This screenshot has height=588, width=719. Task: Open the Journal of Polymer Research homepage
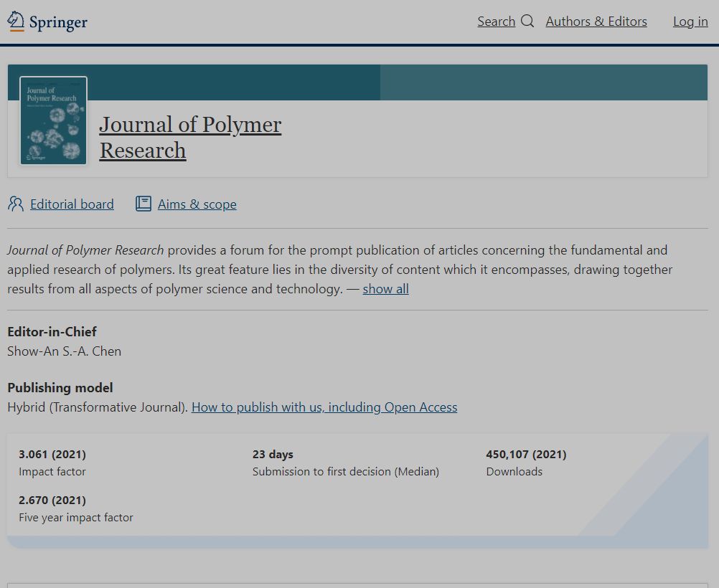coord(190,137)
